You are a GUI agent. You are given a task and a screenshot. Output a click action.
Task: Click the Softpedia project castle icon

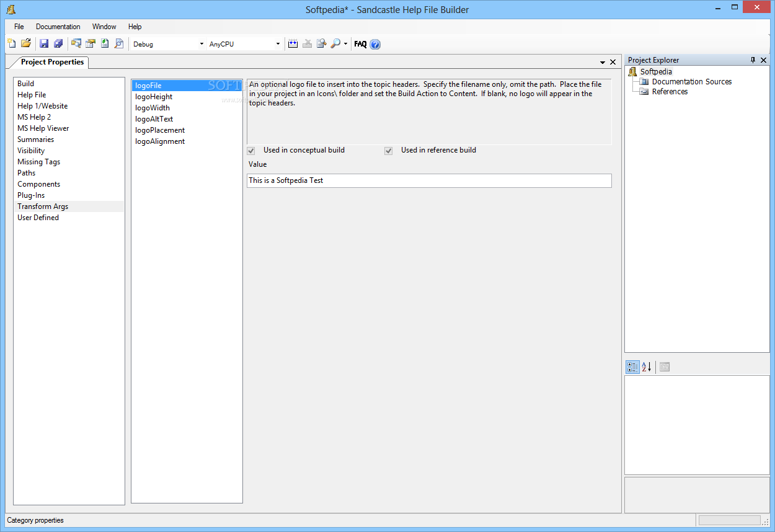coord(632,72)
